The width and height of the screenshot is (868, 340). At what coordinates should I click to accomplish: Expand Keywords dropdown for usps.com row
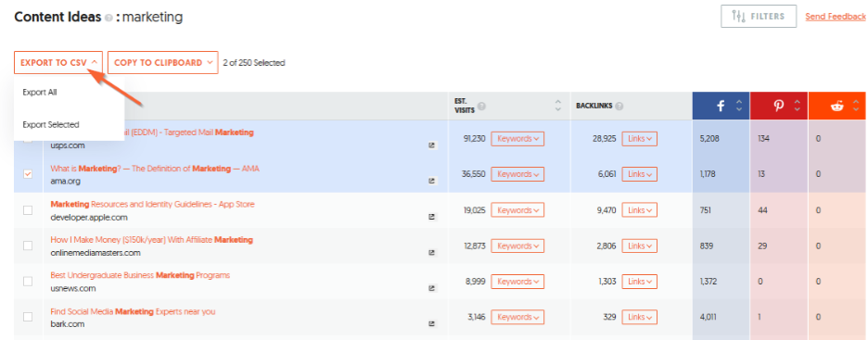[517, 139]
